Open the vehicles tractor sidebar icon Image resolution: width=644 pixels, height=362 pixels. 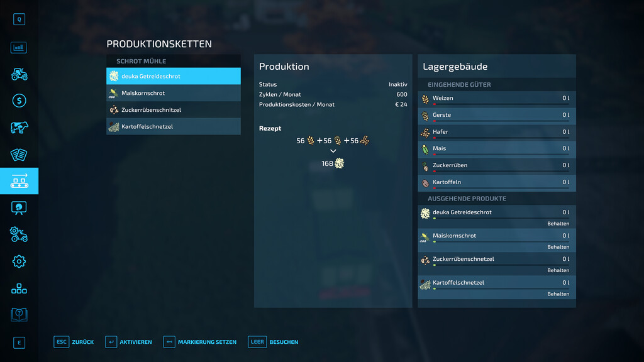pos(19,74)
